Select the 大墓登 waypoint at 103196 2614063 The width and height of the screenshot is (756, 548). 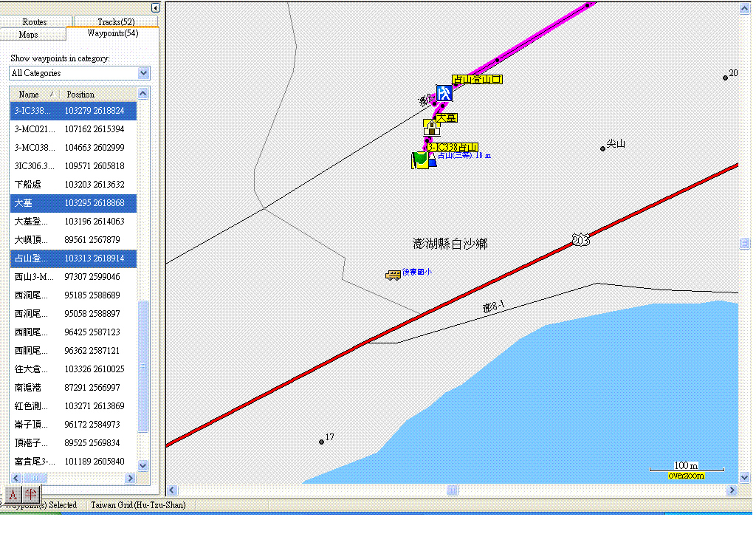coord(73,222)
